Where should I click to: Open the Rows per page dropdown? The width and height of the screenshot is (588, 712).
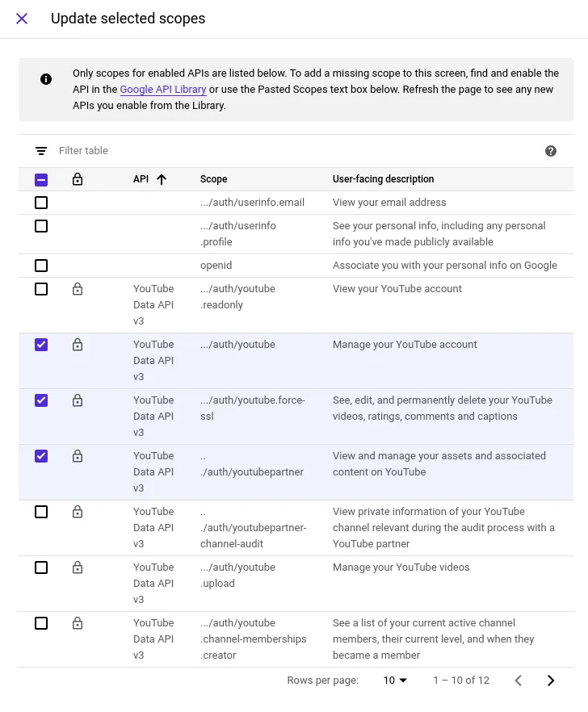[x=395, y=681]
